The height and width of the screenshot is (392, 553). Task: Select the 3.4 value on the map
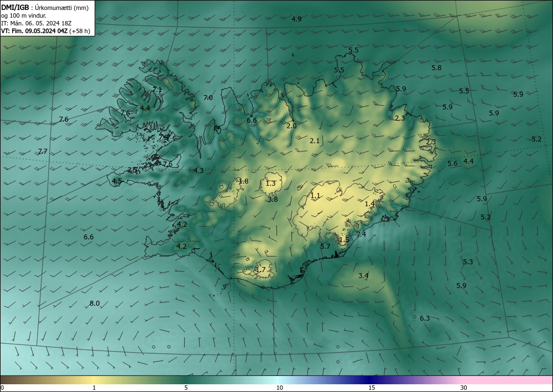coord(363,275)
